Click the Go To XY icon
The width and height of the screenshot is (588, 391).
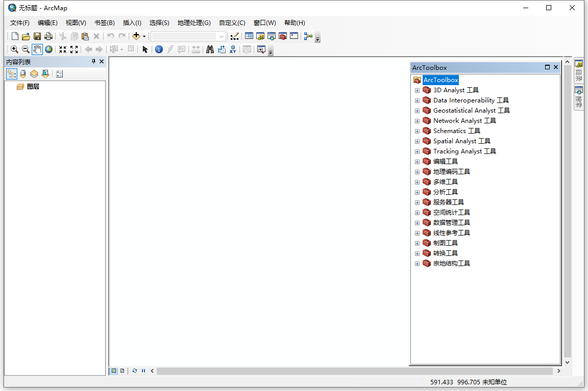click(233, 49)
